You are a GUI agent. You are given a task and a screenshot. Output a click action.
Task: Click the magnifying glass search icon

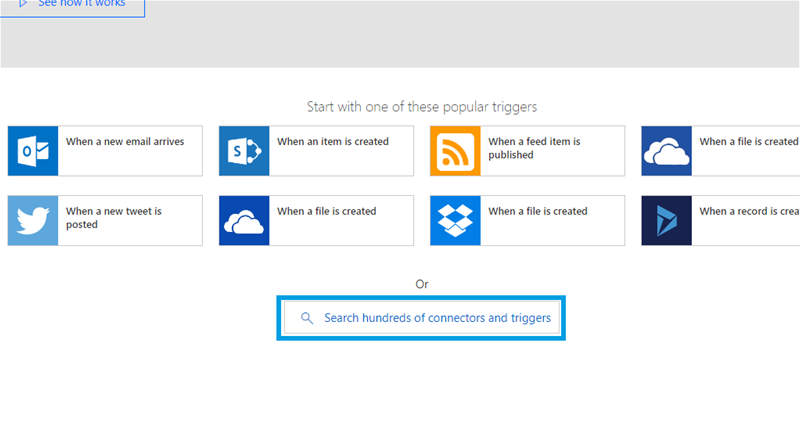pos(307,319)
